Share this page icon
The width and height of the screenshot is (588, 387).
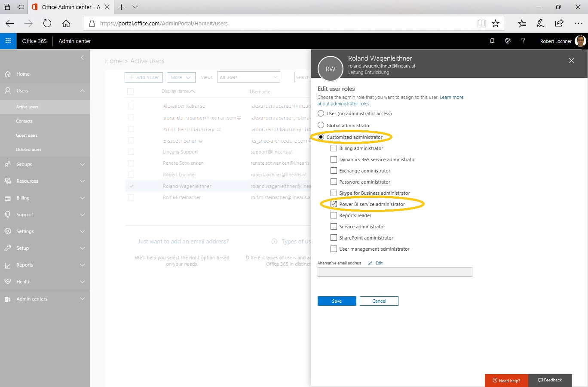pyautogui.click(x=559, y=23)
